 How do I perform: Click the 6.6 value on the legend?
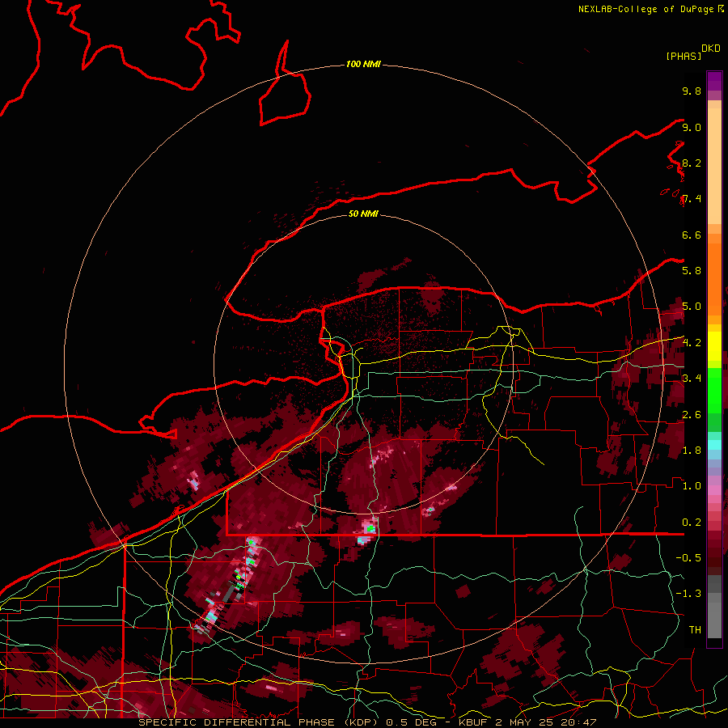(x=692, y=235)
